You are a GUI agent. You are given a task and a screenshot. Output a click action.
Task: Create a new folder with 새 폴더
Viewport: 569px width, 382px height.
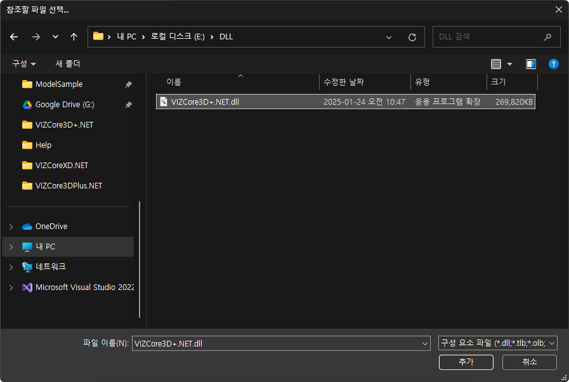[68, 64]
